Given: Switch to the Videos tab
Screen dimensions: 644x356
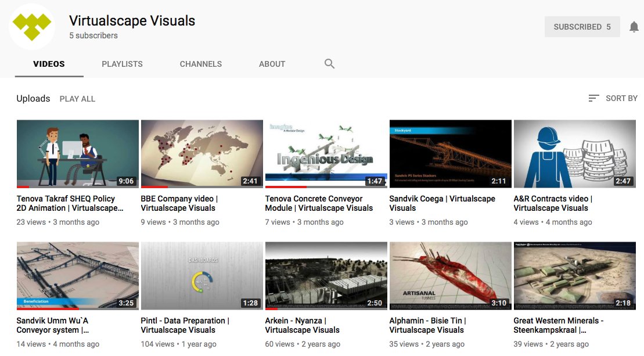Looking at the screenshot, I should point(49,64).
